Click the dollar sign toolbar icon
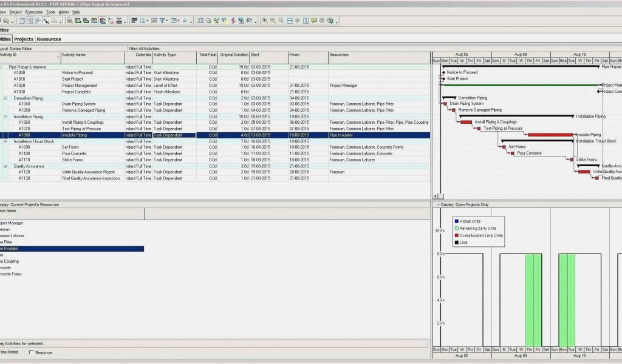The width and height of the screenshot is (622, 364). pos(233,21)
